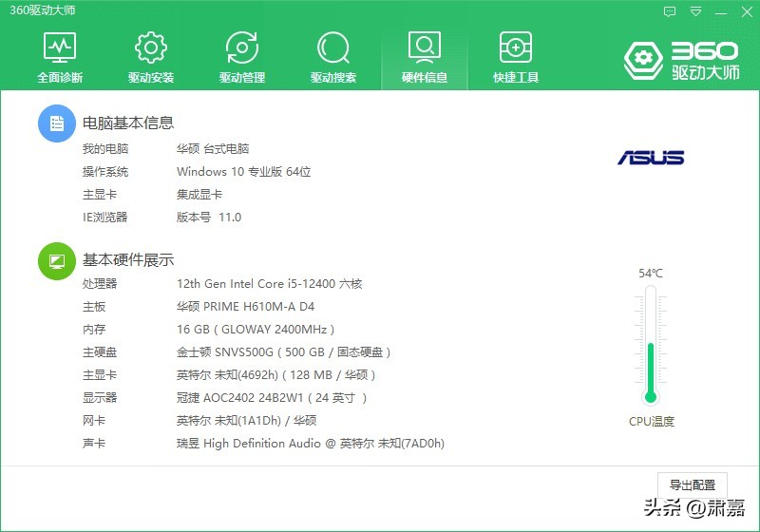
Task: Click the 360 驱动大师 logo
Action: pyautogui.click(x=681, y=61)
